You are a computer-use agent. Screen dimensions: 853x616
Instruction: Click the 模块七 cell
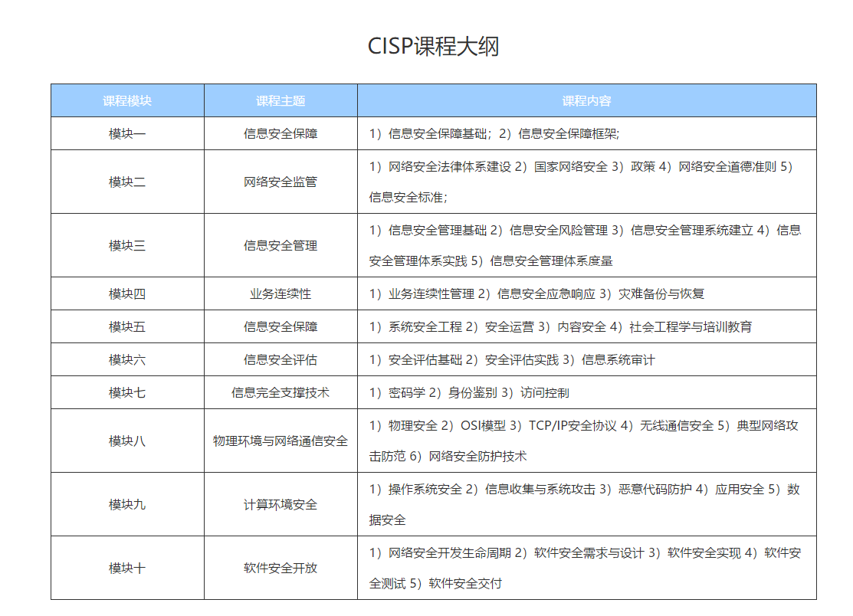[x=127, y=392]
